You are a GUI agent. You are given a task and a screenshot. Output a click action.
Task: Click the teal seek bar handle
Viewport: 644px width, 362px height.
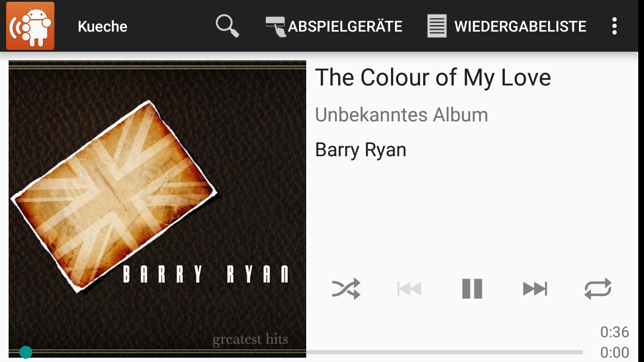26,352
